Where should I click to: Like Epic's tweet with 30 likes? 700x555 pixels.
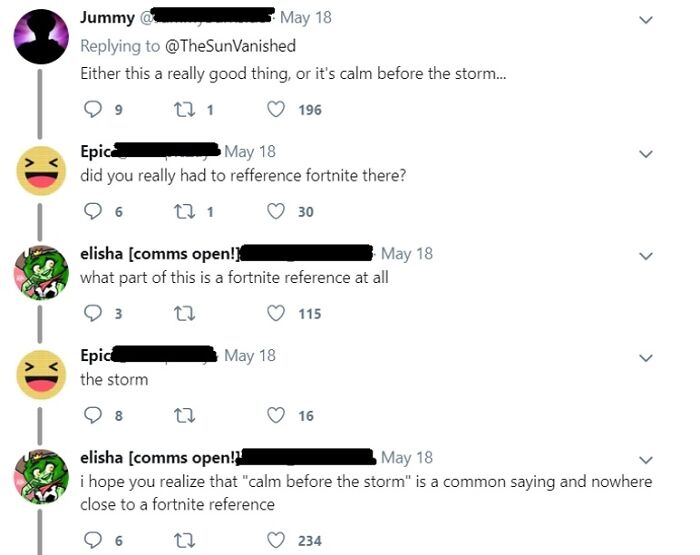point(276,211)
